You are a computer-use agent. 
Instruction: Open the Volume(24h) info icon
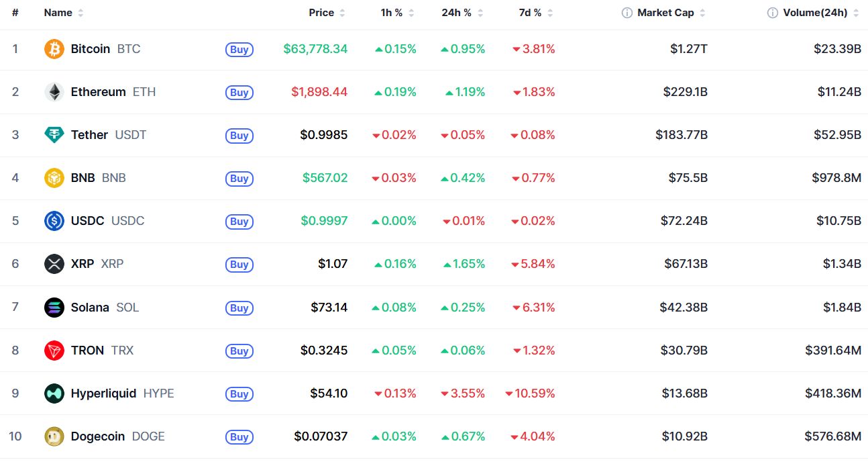[x=773, y=13]
